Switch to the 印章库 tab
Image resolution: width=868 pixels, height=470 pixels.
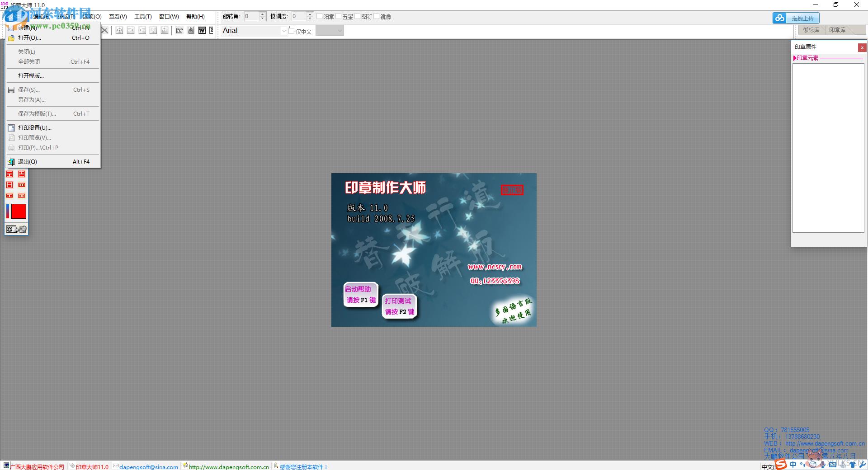[837, 30]
